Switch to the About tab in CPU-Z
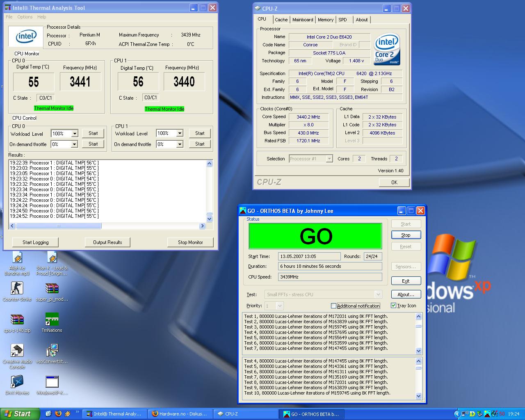The height and width of the screenshot is (420, 525). pos(362,20)
